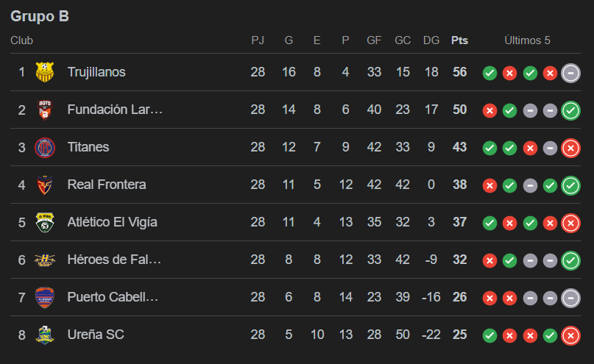This screenshot has height=364, width=594.
Task: Click Titanes' latest loss icon
Action: pos(570,147)
